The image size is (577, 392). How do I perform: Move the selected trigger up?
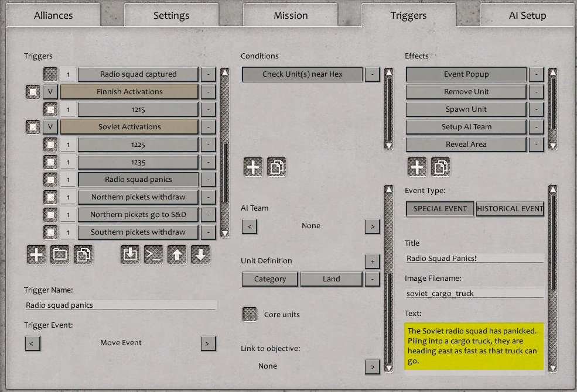coord(177,255)
